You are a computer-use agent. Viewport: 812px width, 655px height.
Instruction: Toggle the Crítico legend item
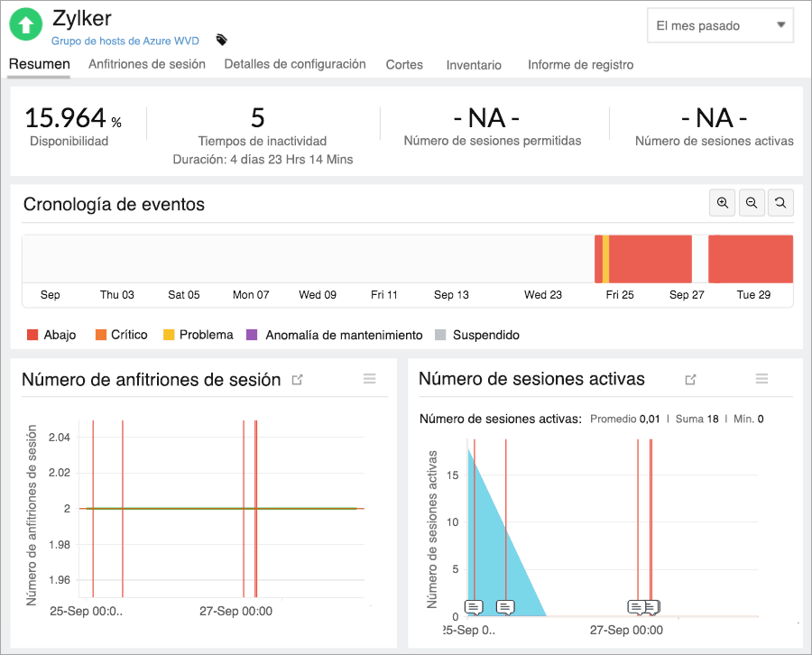tap(122, 334)
